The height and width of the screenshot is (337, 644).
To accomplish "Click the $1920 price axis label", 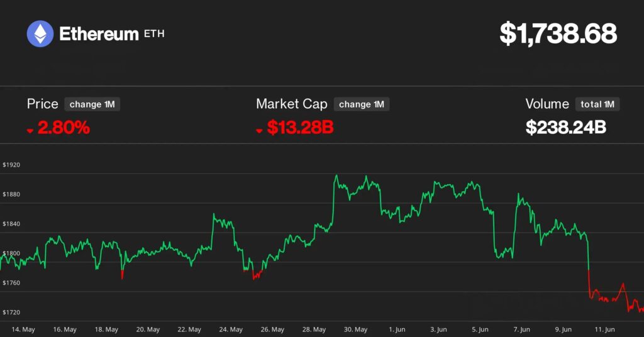I will [x=11, y=165].
